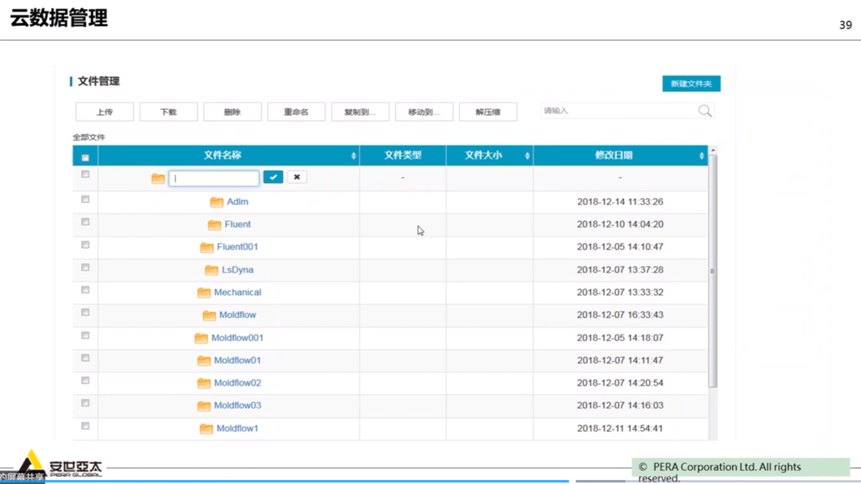The image size is (861, 484).
Task: Click the Moldflow1 folder icon
Action: tap(206, 429)
